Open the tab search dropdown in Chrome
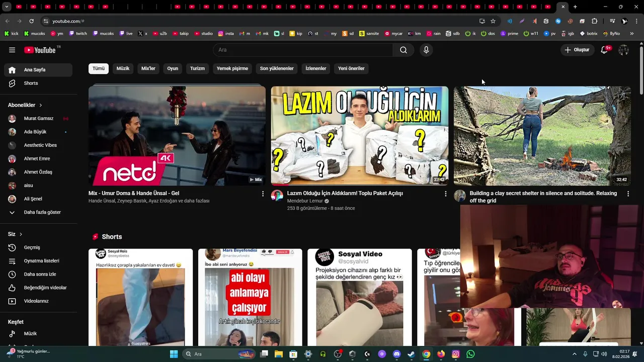Viewport: 644px width, 362px height. tap(7, 7)
